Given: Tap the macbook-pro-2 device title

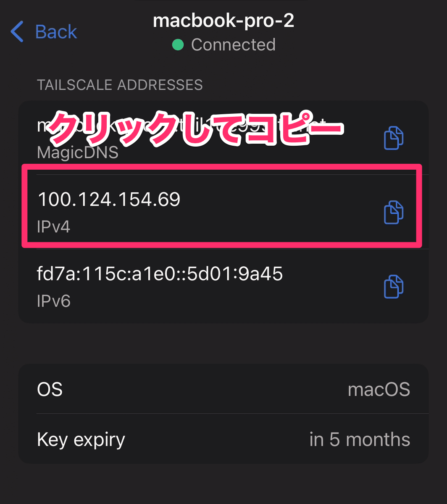Looking at the screenshot, I should tap(223, 21).
